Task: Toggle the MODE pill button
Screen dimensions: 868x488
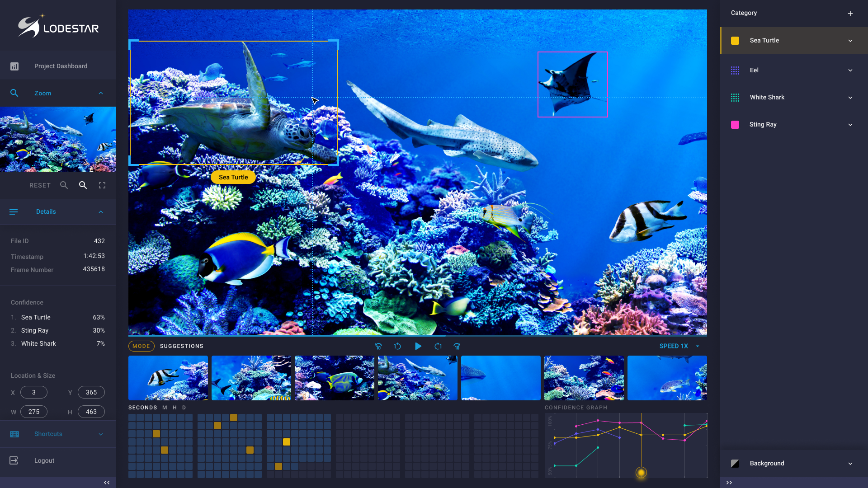Action: click(141, 346)
